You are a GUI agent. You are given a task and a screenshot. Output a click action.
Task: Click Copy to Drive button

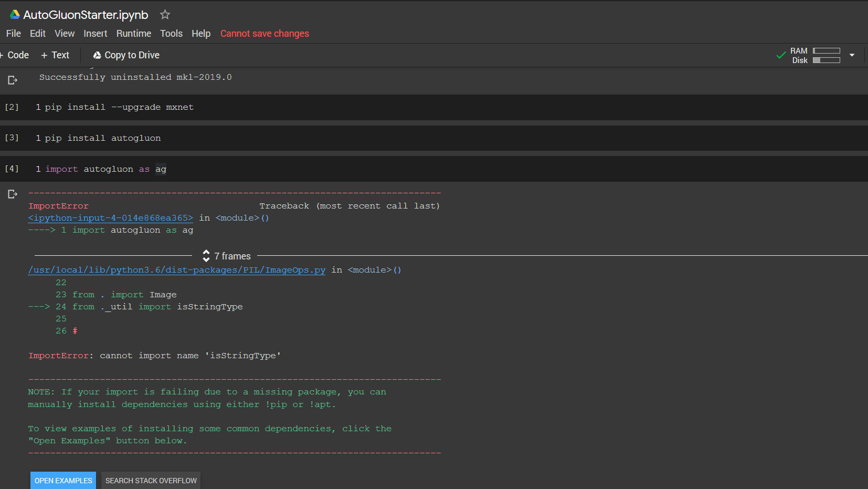point(126,55)
